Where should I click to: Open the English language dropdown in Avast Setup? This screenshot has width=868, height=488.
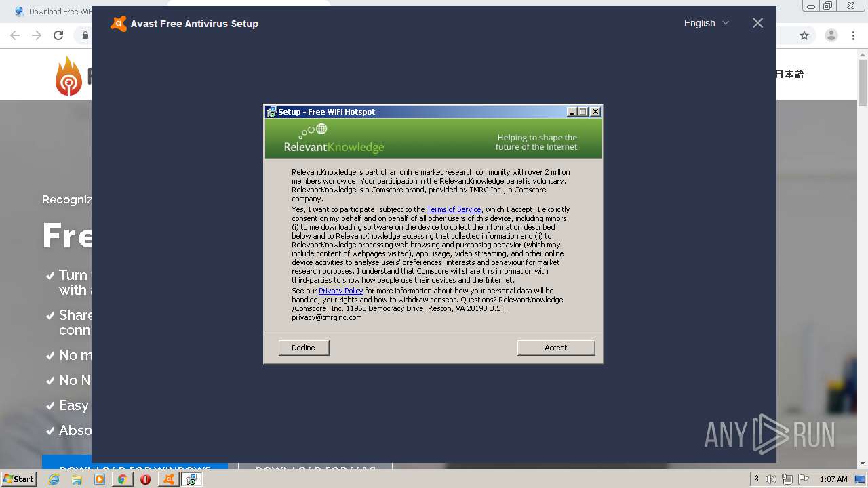click(706, 23)
